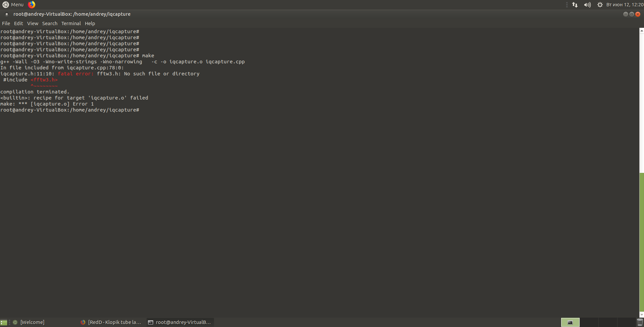Open the File menu

click(x=6, y=23)
